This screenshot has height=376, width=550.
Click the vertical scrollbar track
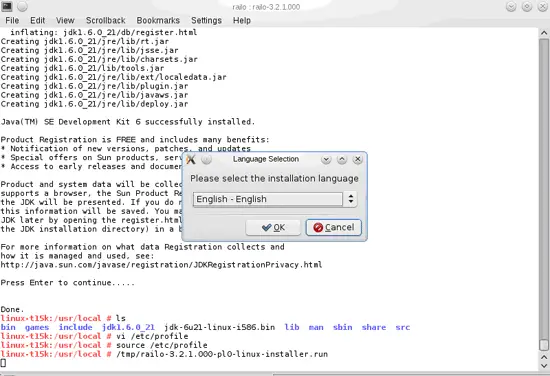(x=544, y=189)
